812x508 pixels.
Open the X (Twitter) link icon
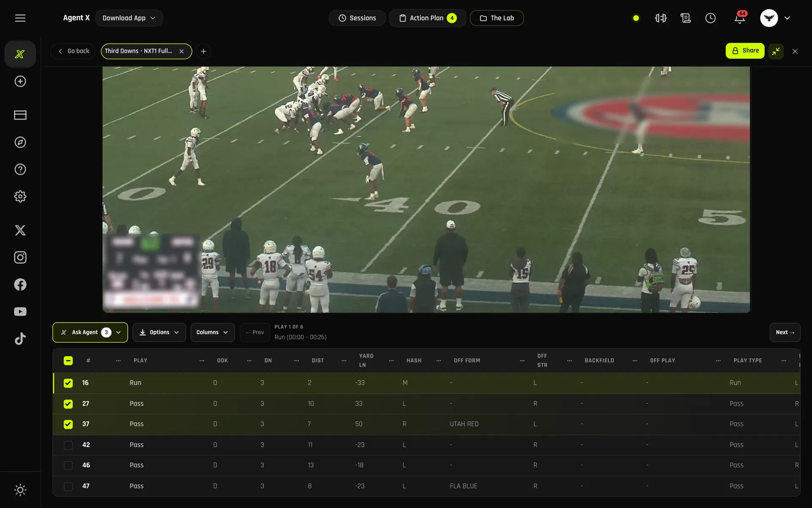point(20,230)
